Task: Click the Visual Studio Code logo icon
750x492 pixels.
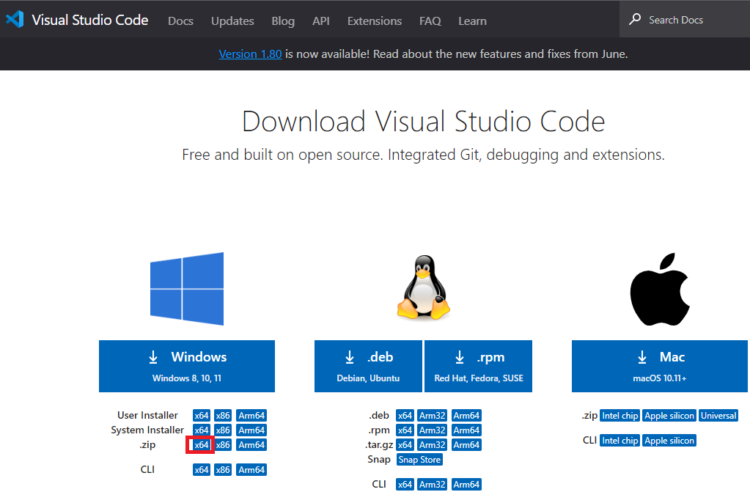Action: (15, 19)
